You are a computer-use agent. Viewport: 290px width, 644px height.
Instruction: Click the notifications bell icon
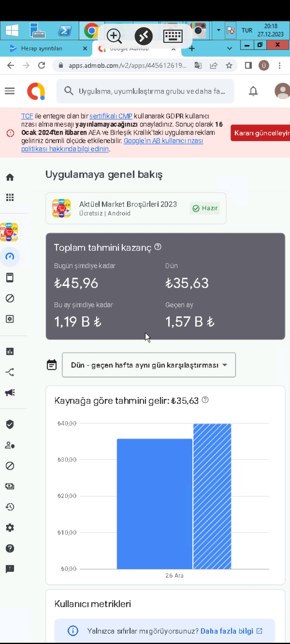coord(253,91)
